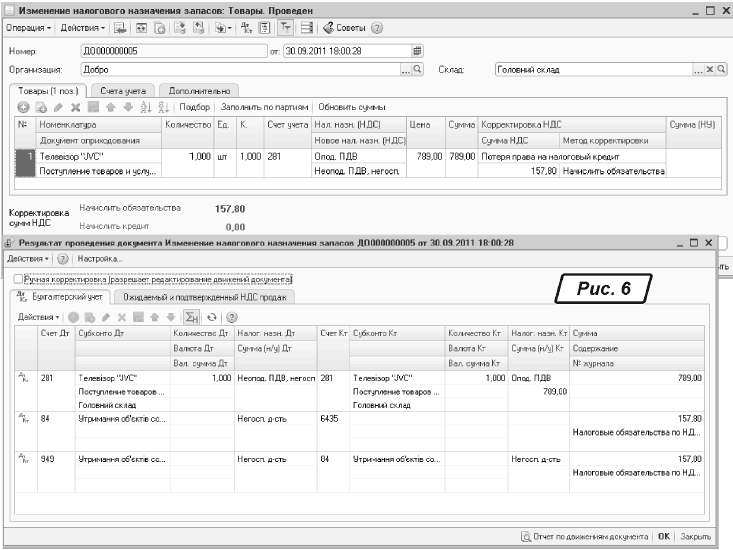
Task: Expand Действия menu in the top toolbar
Action: click(x=79, y=27)
